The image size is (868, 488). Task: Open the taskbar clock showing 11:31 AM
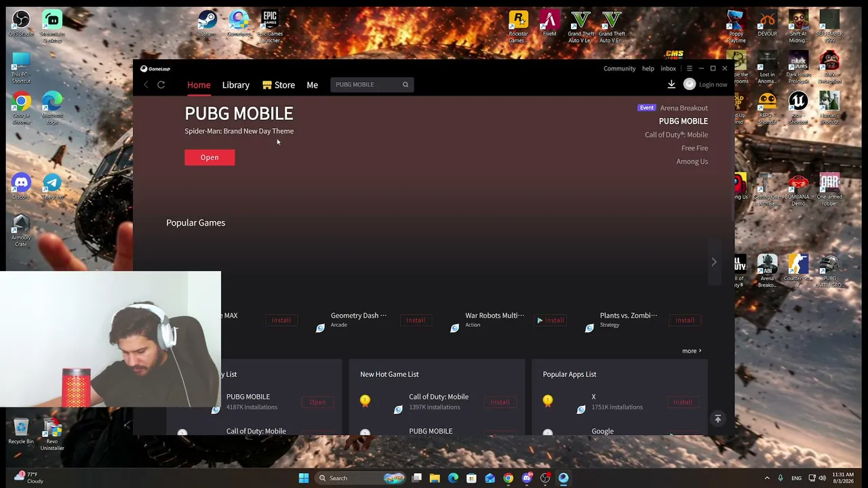tap(842, 478)
